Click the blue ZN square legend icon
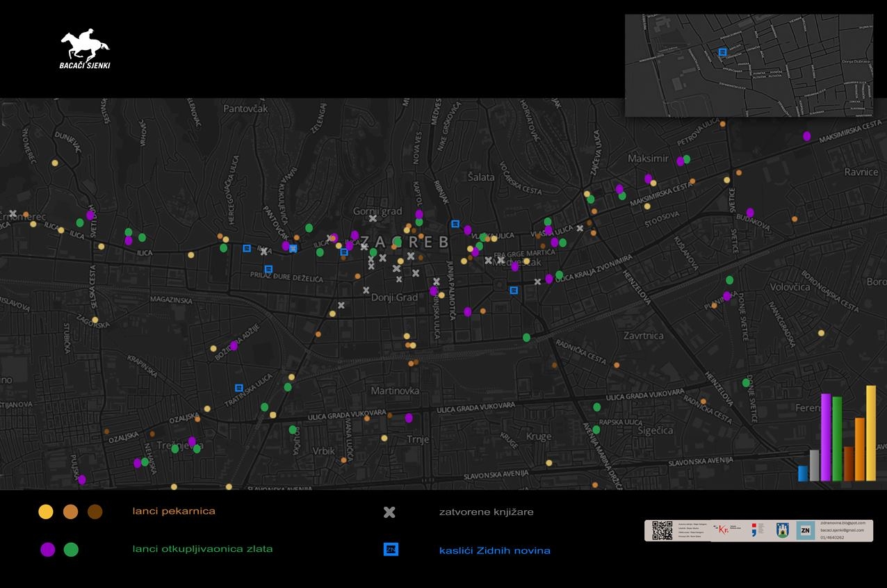The width and height of the screenshot is (887, 588). (x=391, y=550)
